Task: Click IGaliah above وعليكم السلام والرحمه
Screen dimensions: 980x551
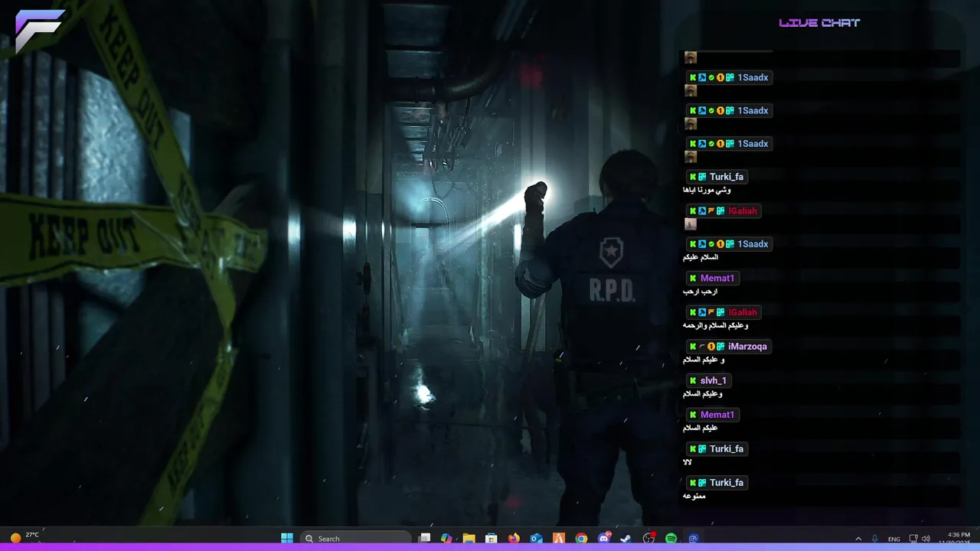Action: [x=743, y=312]
